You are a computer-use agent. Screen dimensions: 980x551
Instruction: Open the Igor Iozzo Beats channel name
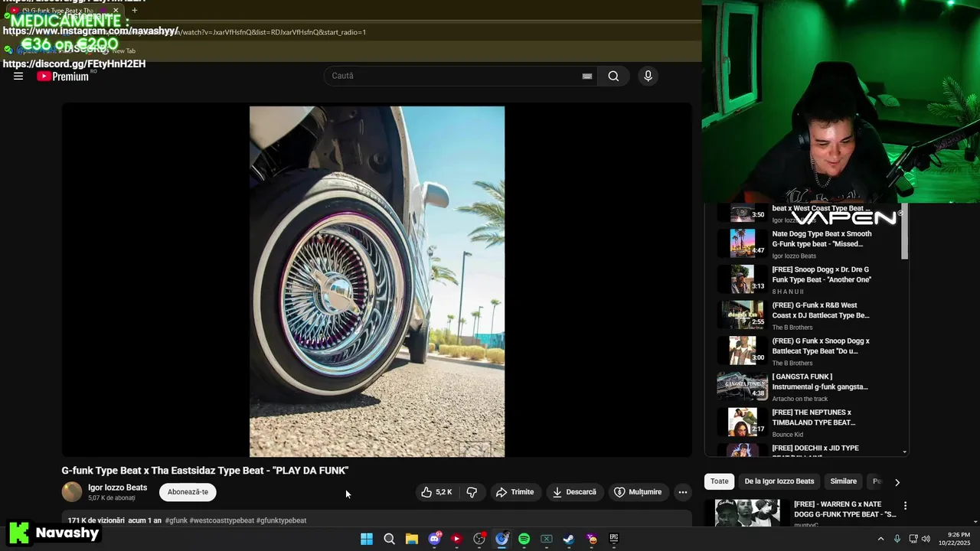pyautogui.click(x=117, y=487)
